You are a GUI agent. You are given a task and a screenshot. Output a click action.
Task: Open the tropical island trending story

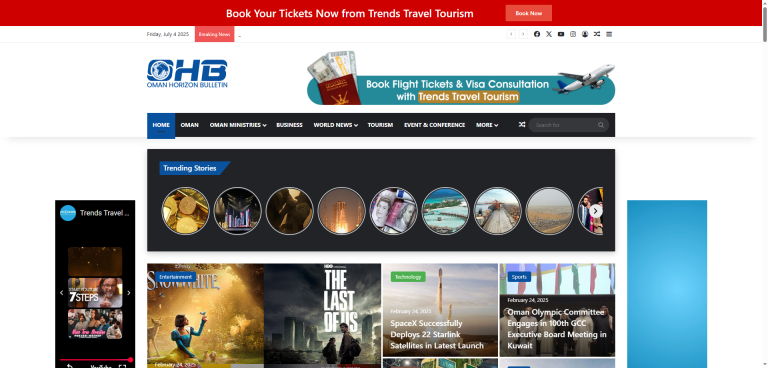[x=445, y=211]
